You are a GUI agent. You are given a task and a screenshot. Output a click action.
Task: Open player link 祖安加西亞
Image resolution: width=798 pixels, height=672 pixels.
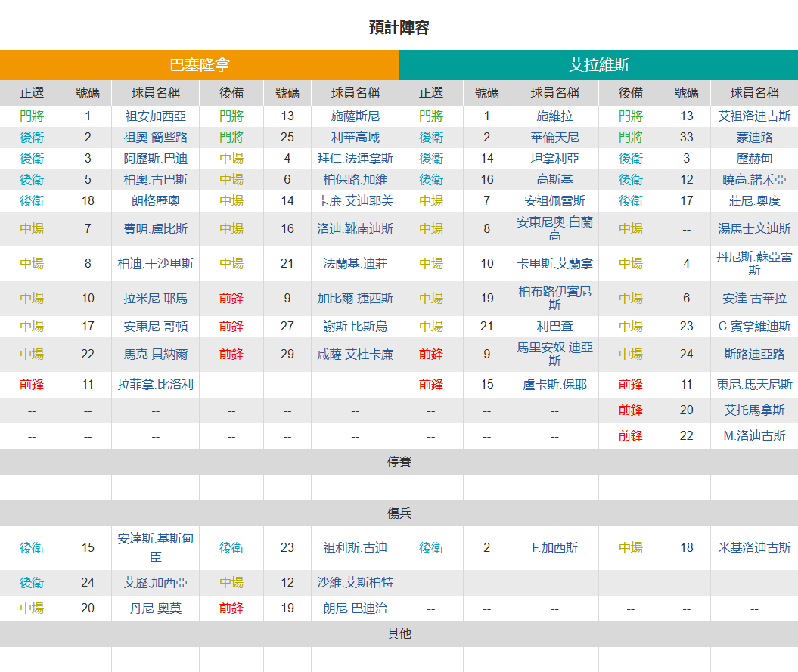tap(155, 116)
